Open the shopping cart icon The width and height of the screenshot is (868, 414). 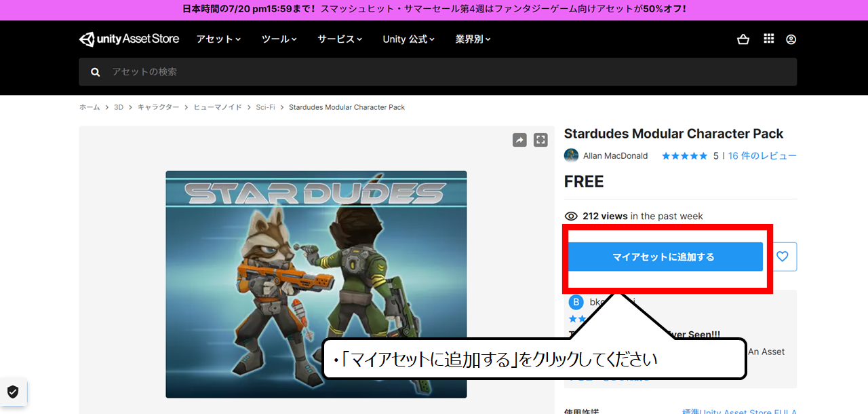coord(743,39)
